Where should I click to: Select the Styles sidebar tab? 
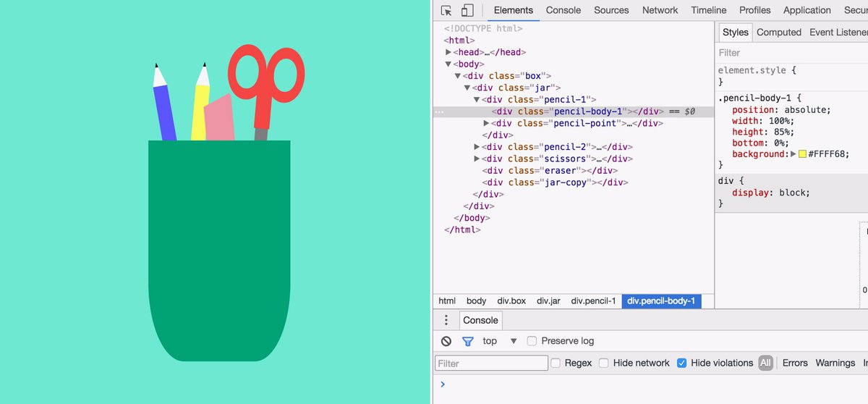point(736,32)
